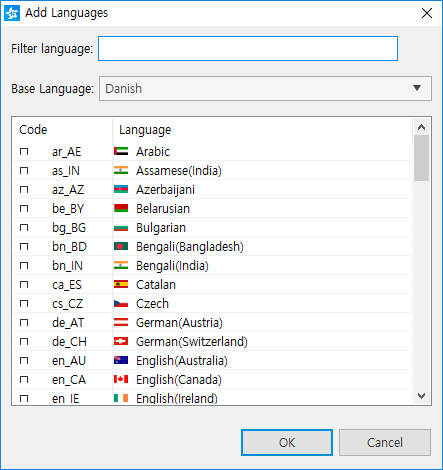Select the 'Czech' row text
443x470 pixels.
(x=152, y=304)
